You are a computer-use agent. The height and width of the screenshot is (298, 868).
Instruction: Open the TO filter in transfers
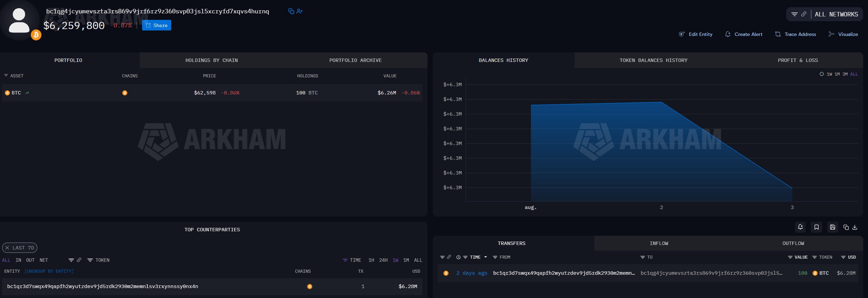point(646,257)
